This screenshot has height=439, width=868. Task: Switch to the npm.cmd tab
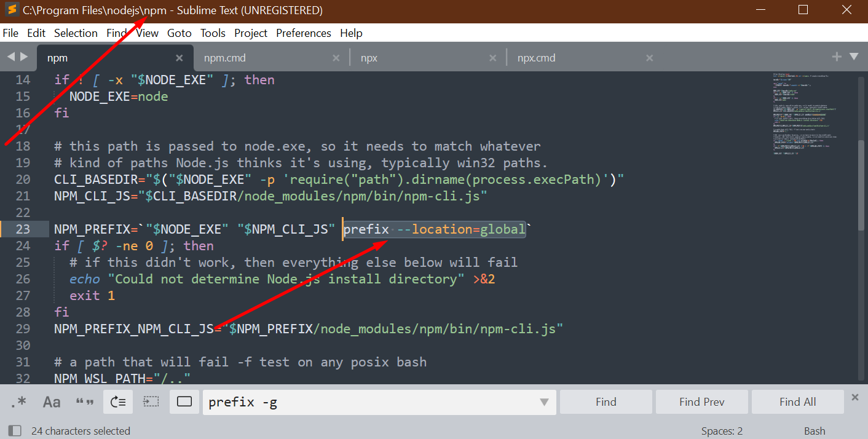(x=224, y=58)
